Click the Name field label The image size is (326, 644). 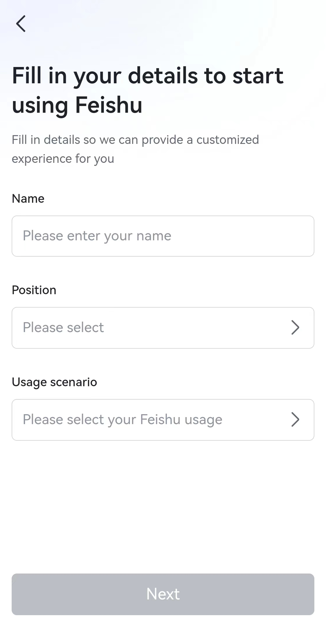point(28,198)
